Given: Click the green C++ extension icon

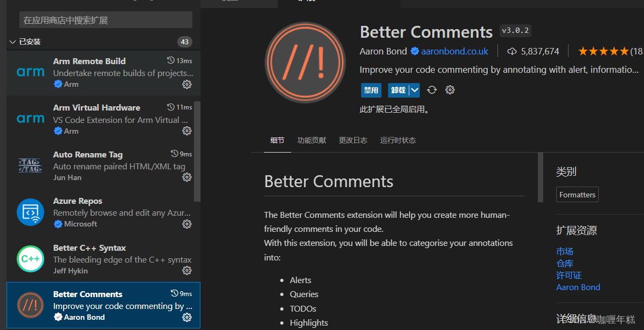Looking at the screenshot, I should click(30, 258).
